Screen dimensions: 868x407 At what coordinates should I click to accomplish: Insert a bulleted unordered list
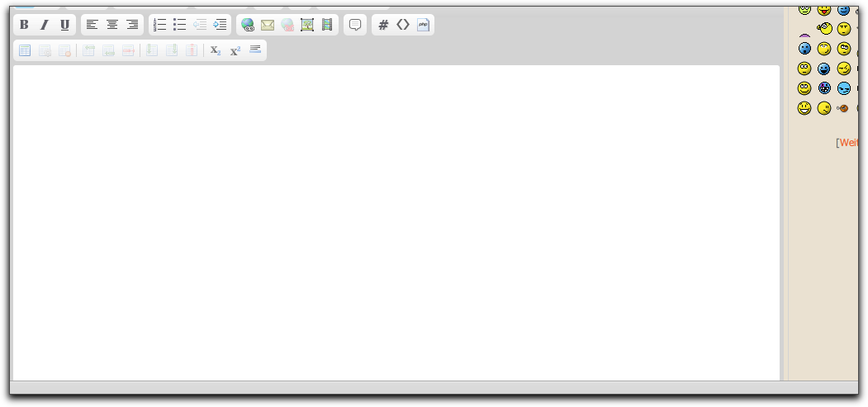pos(179,25)
